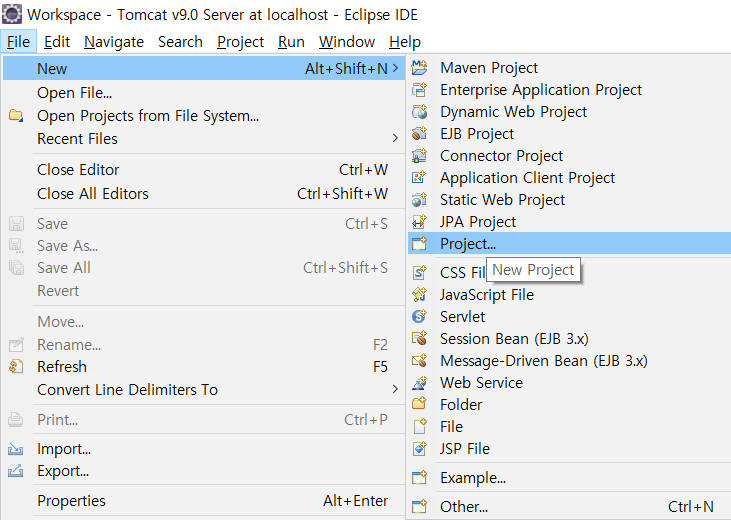Image resolution: width=731 pixels, height=520 pixels.
Task: Select Example... label
Action: click(473, 478)
